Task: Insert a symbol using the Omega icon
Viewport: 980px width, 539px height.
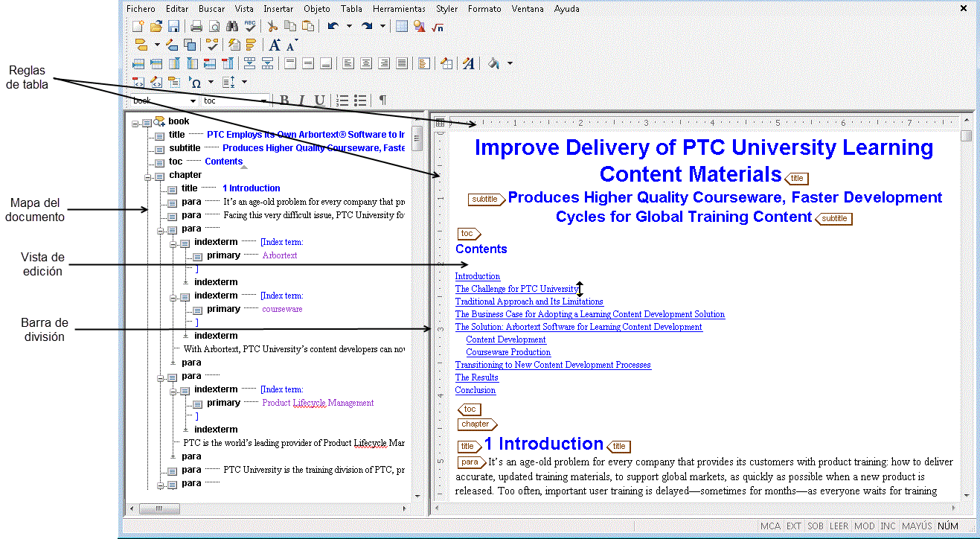Action: click(x=196, y=82)
